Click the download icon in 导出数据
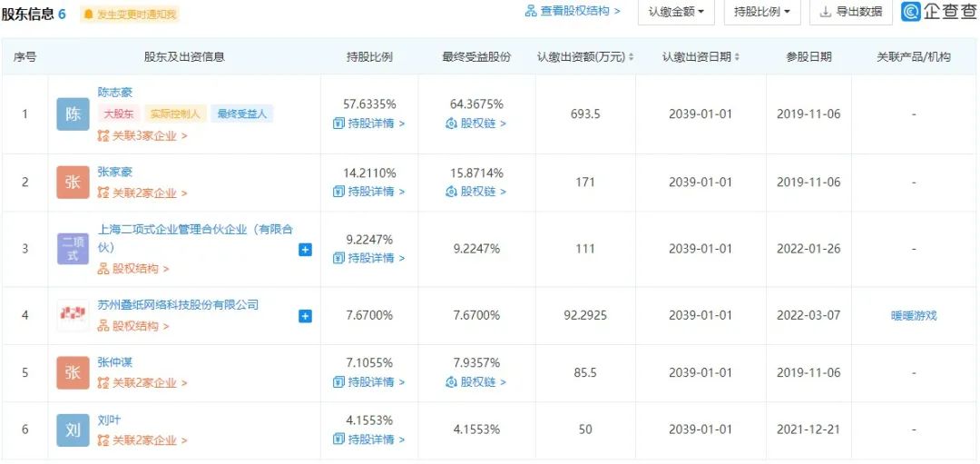This screenshot has width=980, height=464. pos(826,12)
